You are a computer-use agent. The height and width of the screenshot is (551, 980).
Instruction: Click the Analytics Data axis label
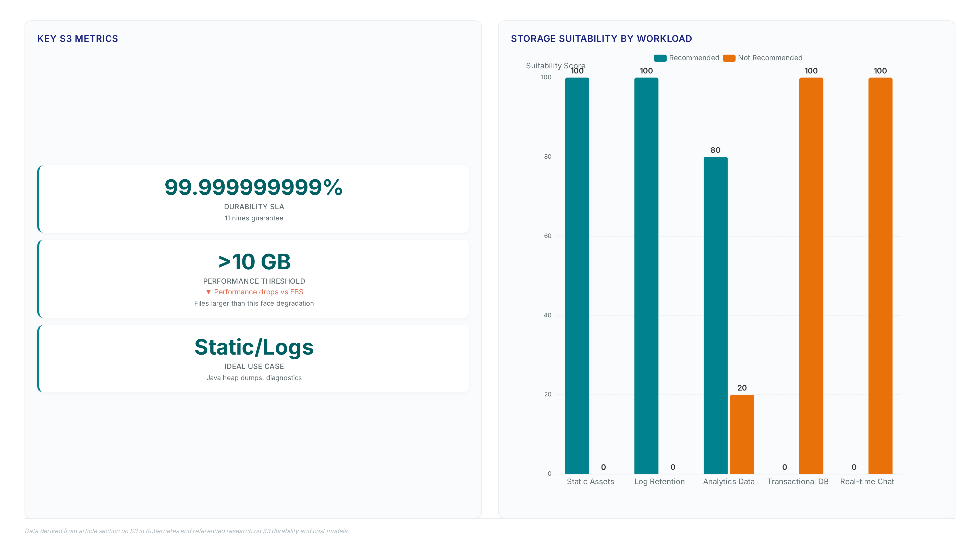point(729,482)
